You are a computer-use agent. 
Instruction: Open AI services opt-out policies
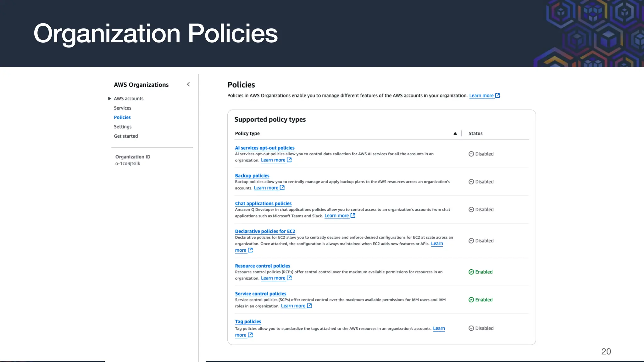point(265,148)
